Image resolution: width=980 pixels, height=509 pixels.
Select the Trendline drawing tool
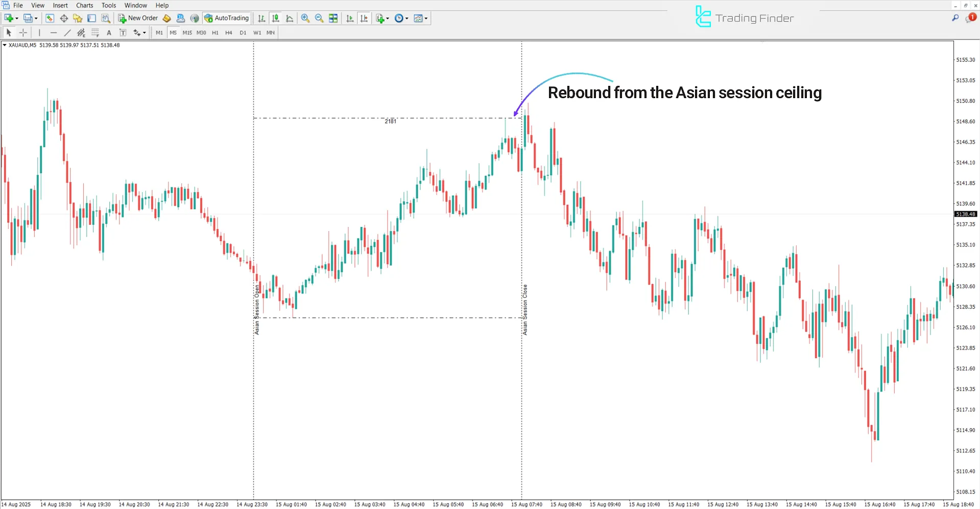[x=67, y=33]
